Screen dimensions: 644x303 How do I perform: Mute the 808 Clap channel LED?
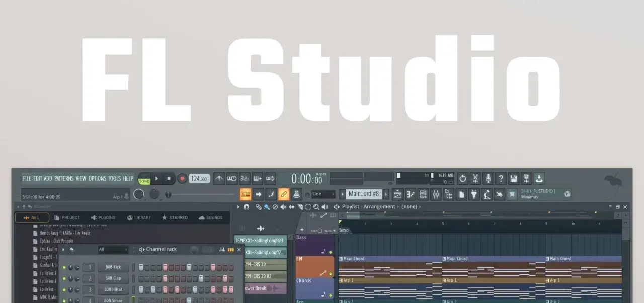[x=64, y=278]
